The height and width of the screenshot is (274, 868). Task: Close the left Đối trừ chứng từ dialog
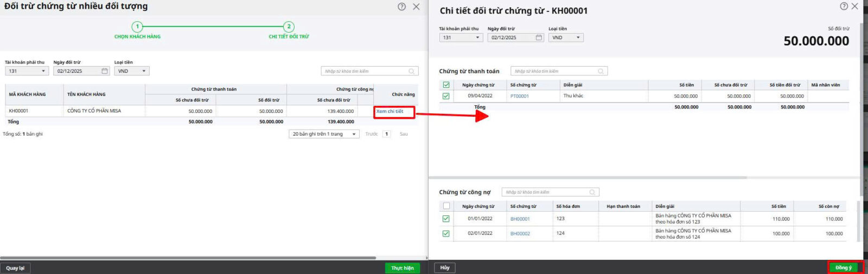tap(416, 7)
